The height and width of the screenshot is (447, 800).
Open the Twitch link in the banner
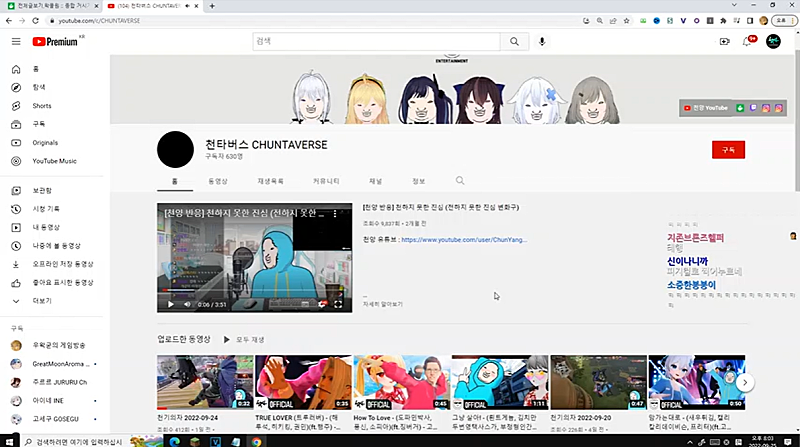click(x=752, y=107)
